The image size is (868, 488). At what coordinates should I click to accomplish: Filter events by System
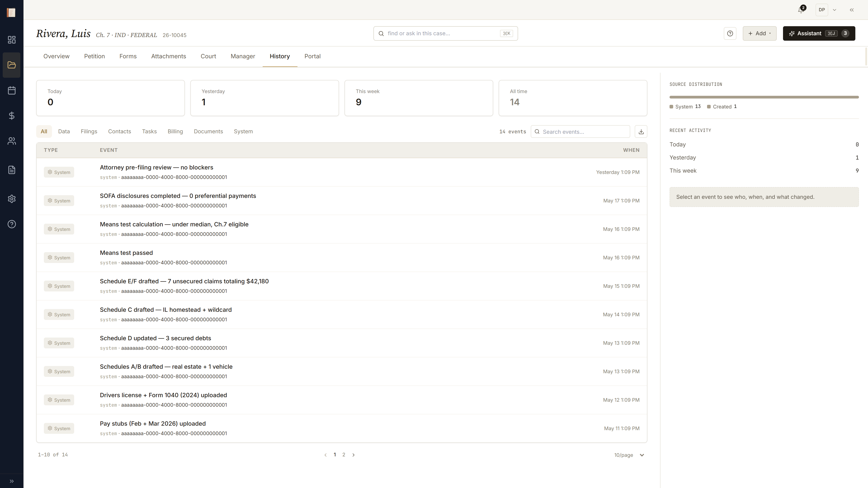[243, 131]
